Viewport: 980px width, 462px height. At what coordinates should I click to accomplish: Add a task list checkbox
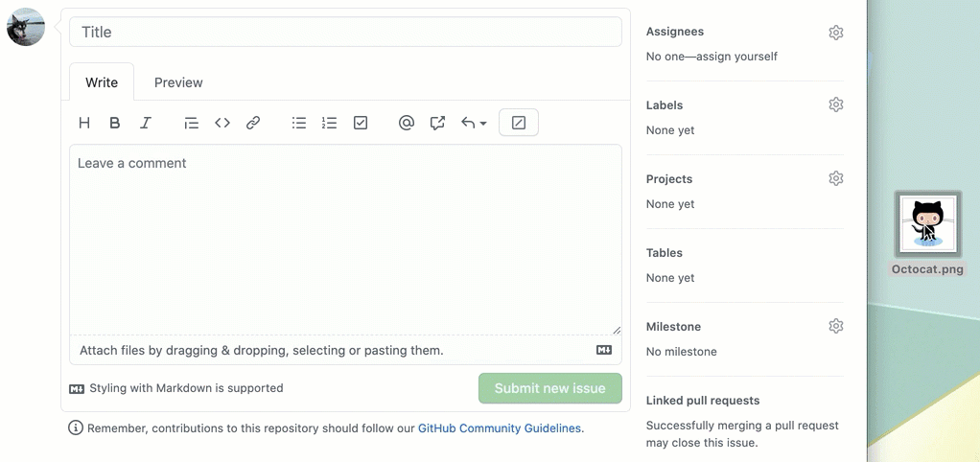coord(361,123)
